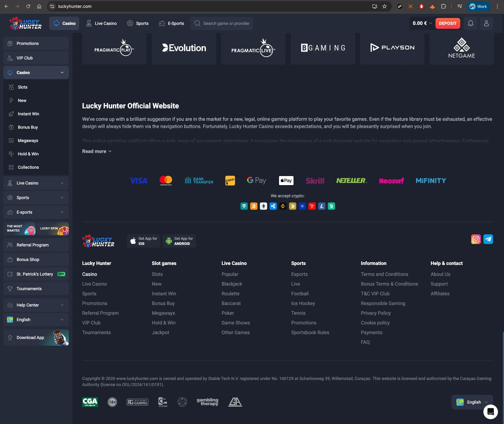This screenshot has width=504, height=424.
Task: Click the Apple Pay payment logo
Action: coord(286,181)
